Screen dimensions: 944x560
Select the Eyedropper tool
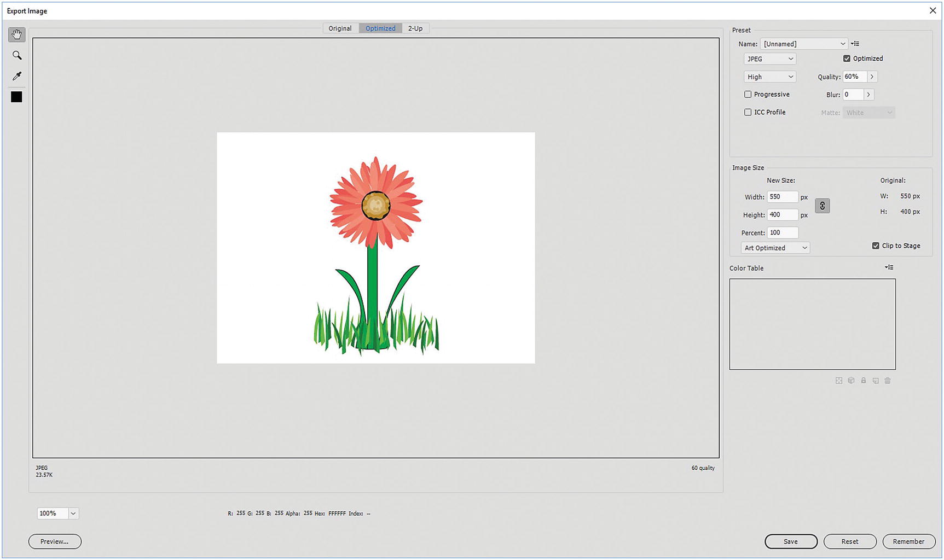point(16,76)
